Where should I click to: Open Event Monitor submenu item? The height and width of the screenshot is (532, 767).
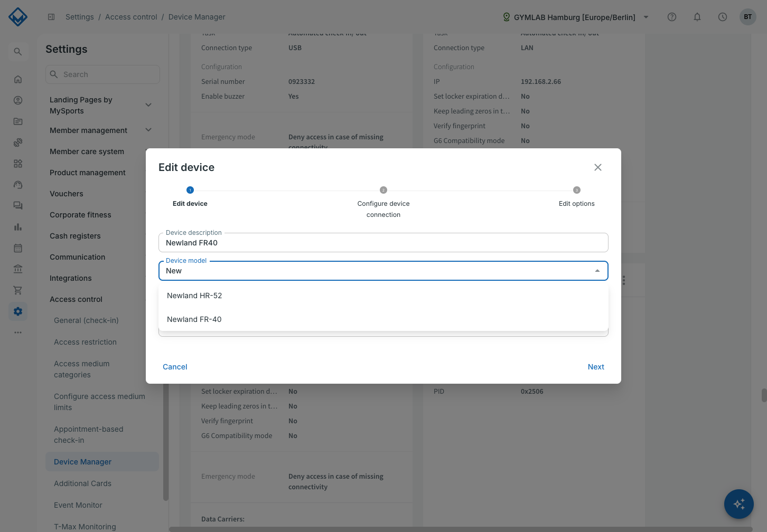[x=78, y=505]
